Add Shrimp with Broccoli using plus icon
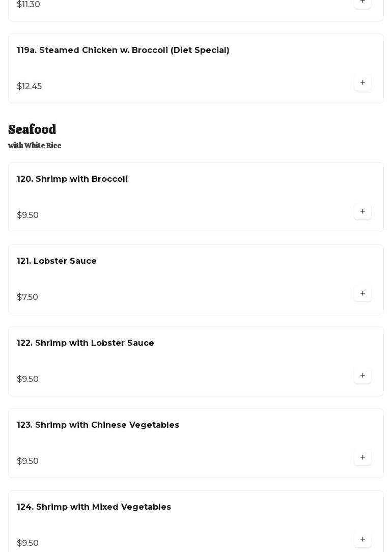 point(362,211)
